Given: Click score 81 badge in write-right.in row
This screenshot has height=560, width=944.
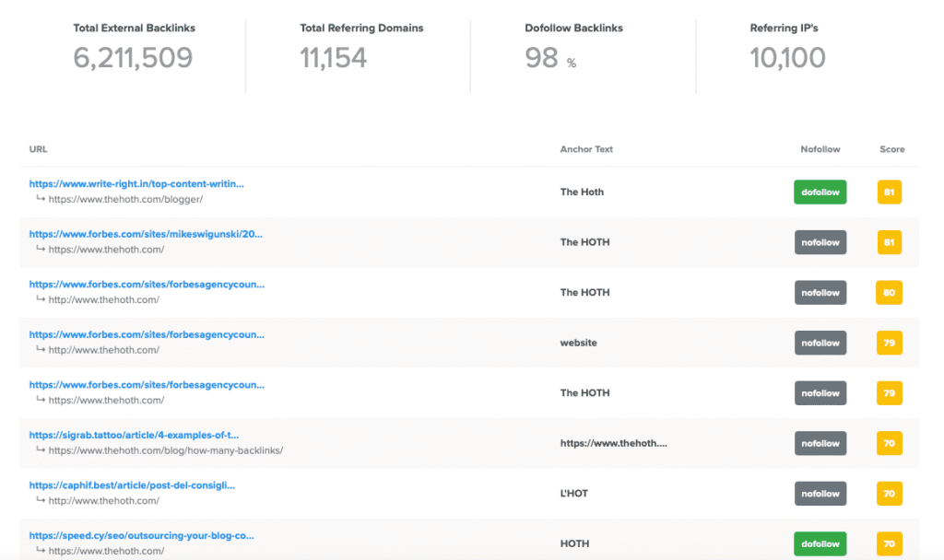Looking at the screenshot, I should [889, 192].
